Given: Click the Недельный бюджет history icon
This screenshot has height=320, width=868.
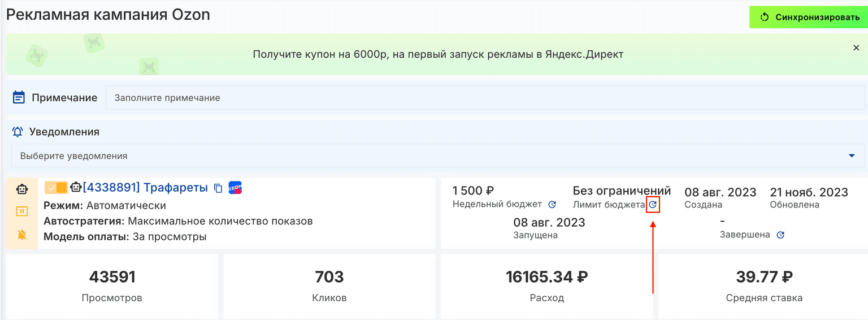Looking at the screenshot, I should coord(552,204).
